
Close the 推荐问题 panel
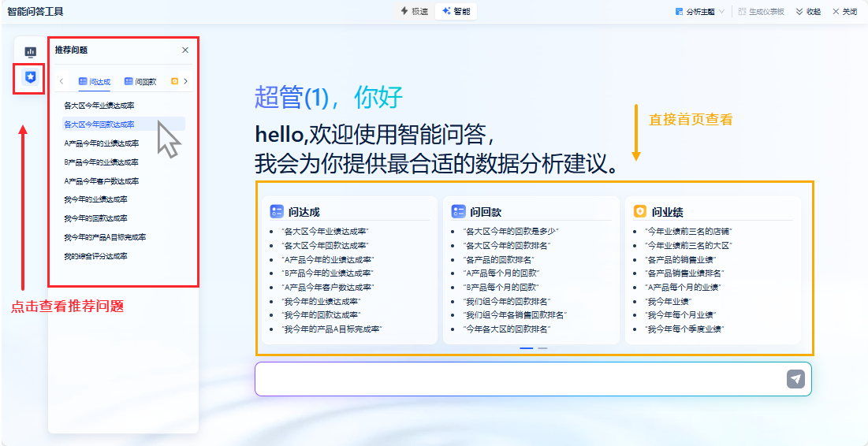point(185,50)
